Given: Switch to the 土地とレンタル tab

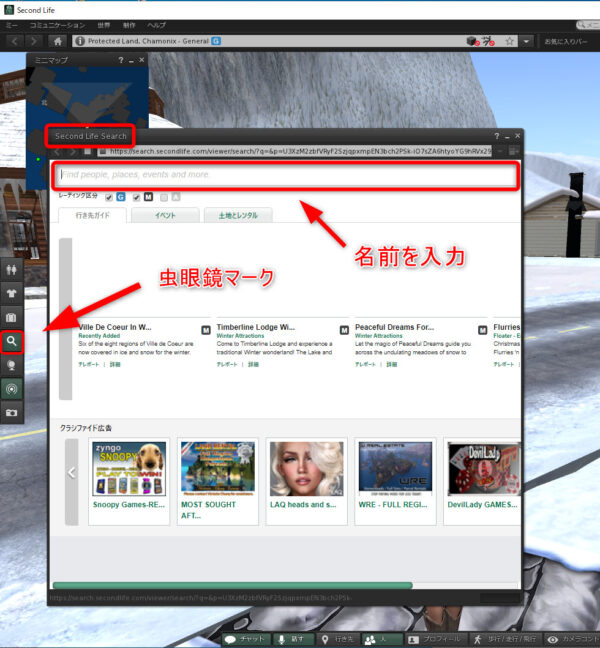Looking at the screenshot, I should tap(238, 215).
